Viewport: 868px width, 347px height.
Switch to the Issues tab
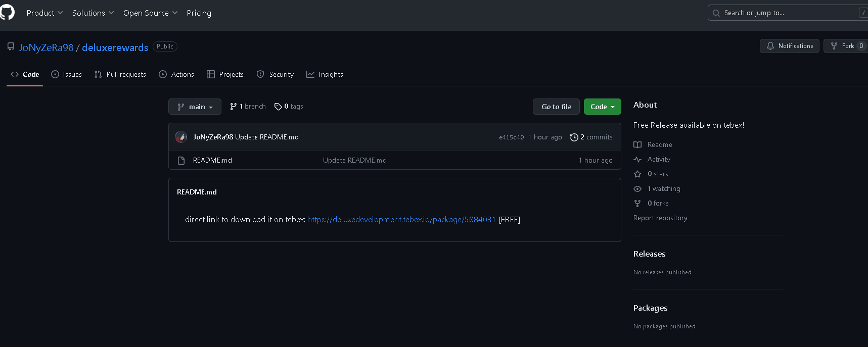[67, 75]
